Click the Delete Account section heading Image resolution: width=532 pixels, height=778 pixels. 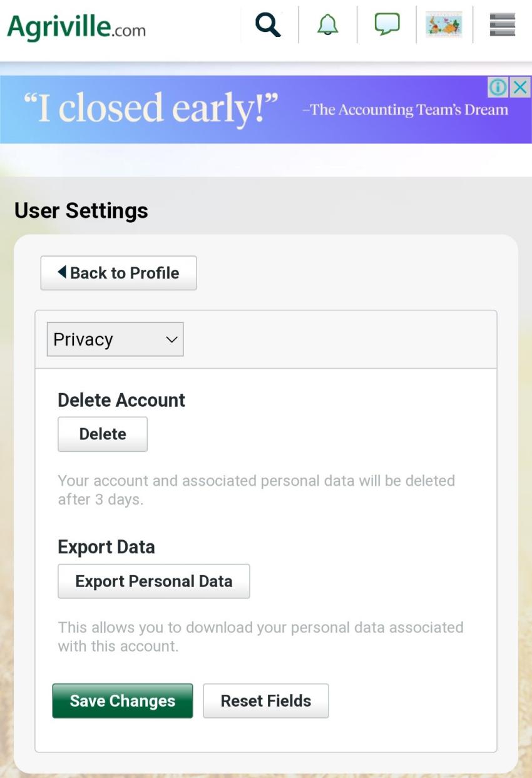[121, 401]
